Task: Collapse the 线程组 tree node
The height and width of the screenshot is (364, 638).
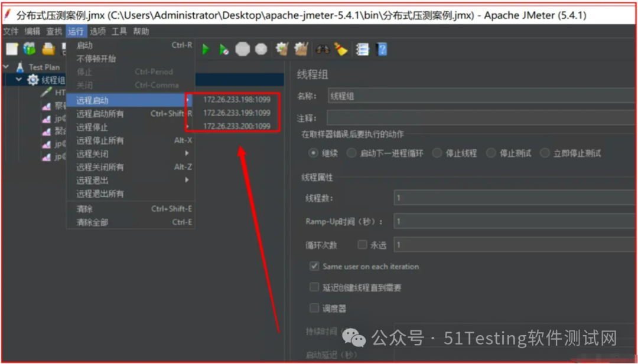Action: 18,79
